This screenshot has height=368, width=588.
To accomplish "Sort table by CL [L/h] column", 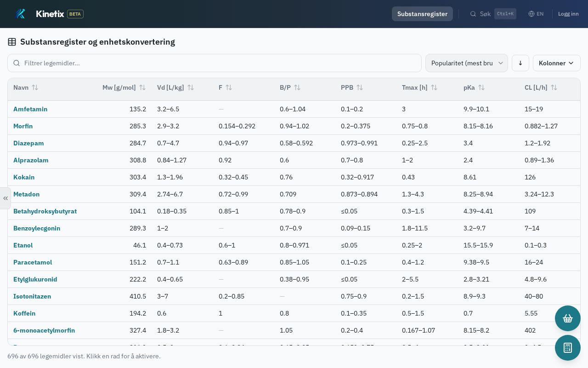I will point(541,87).
